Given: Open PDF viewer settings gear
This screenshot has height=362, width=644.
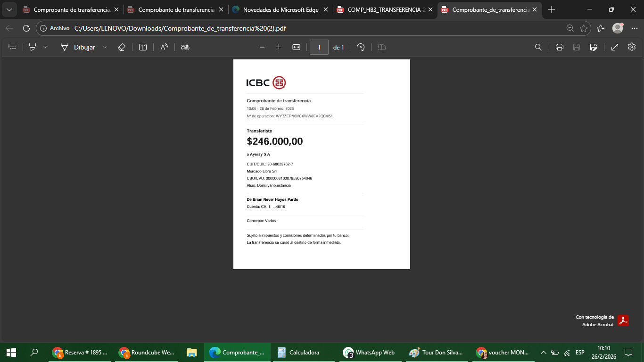Looking at the screenshot, I should click(632, 47).
